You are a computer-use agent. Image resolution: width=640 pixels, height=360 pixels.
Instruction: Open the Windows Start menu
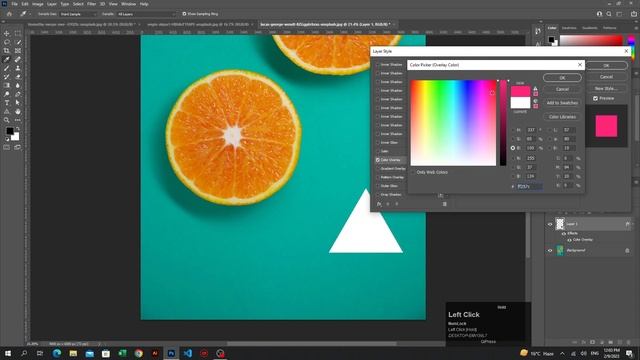7,353
